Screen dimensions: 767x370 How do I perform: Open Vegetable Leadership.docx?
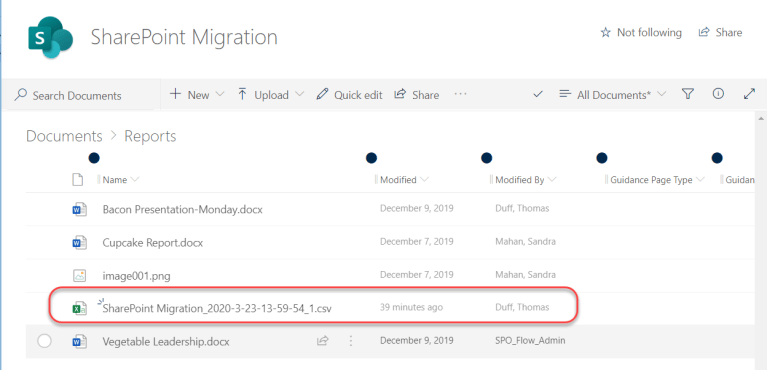tap(166, 341)
